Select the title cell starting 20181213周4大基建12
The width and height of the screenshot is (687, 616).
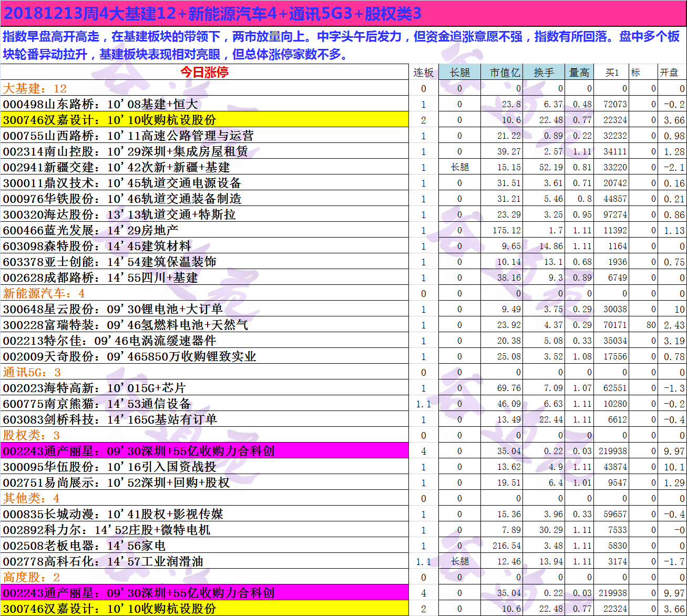pos(343,13)
